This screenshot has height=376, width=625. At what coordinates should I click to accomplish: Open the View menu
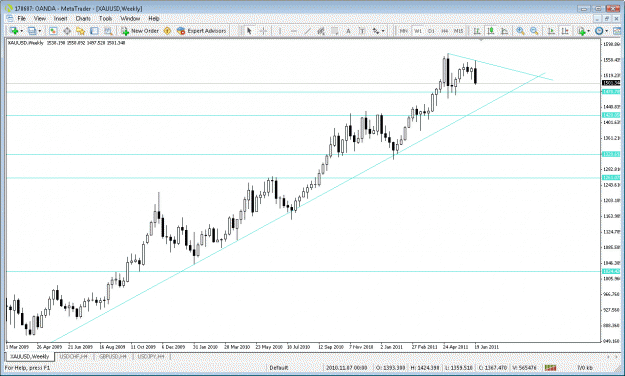[x=40, y=18]
